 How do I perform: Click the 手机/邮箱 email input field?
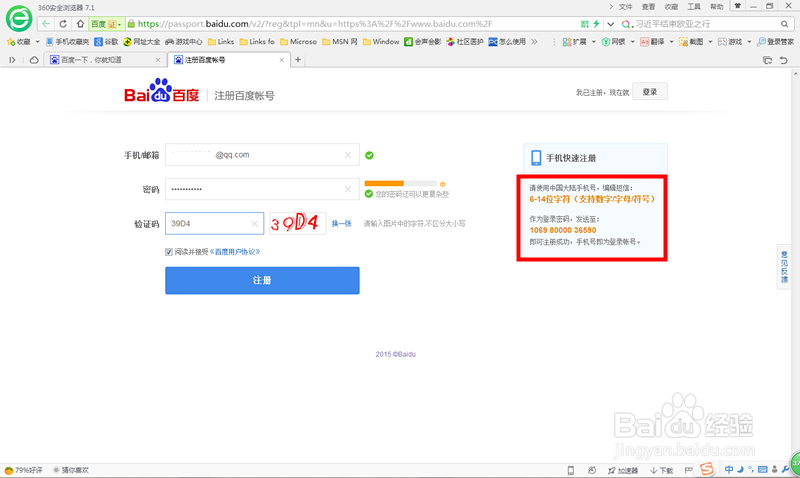[x=262, y=155]
